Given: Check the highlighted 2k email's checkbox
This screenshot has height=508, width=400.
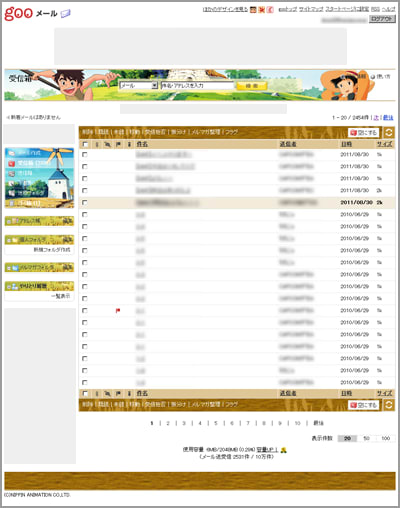Looking at the screenshot, I should click(85, 203).
